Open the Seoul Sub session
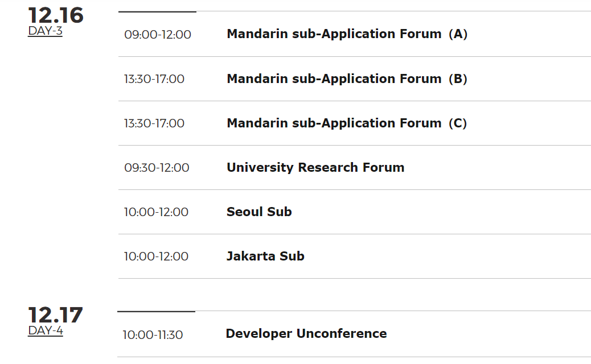This screenshot has width=591, height=364. click(259, 212)
